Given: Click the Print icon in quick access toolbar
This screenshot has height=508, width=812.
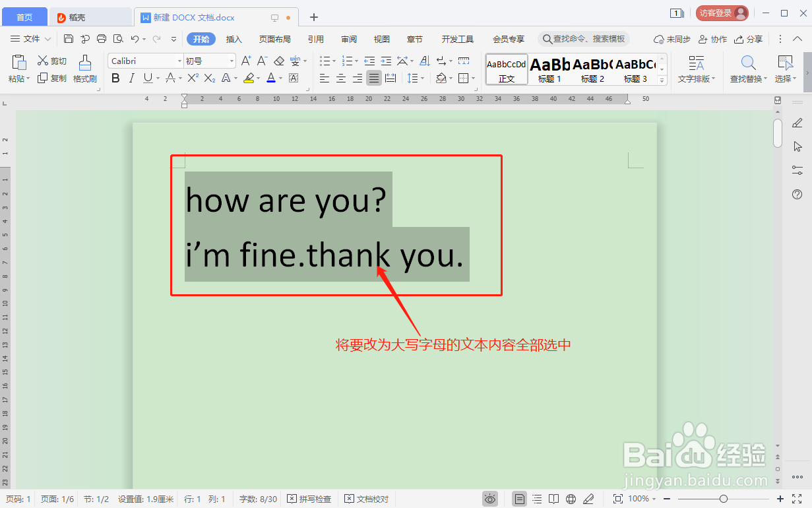Looking at the screenshot, I should click(x=102, y=39).
